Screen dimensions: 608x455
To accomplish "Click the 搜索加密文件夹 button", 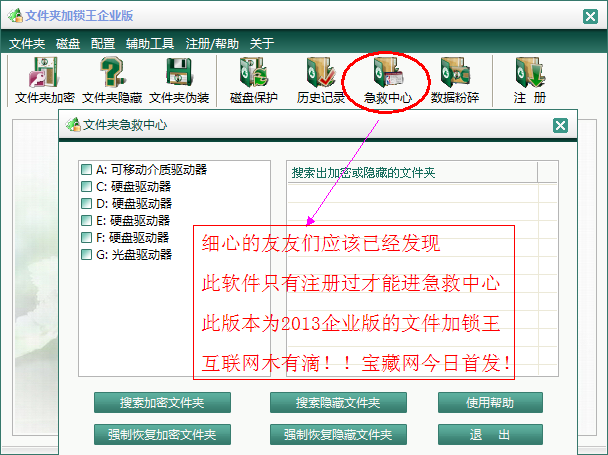I will pyautogui.click(x=162, y=403).
